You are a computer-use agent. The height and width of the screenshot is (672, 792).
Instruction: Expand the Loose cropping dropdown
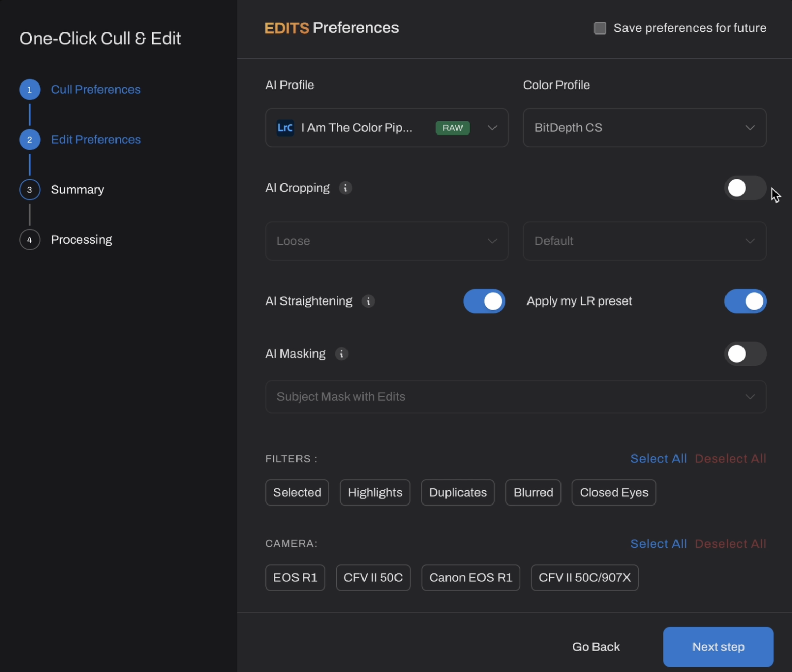tap(386, 241)
